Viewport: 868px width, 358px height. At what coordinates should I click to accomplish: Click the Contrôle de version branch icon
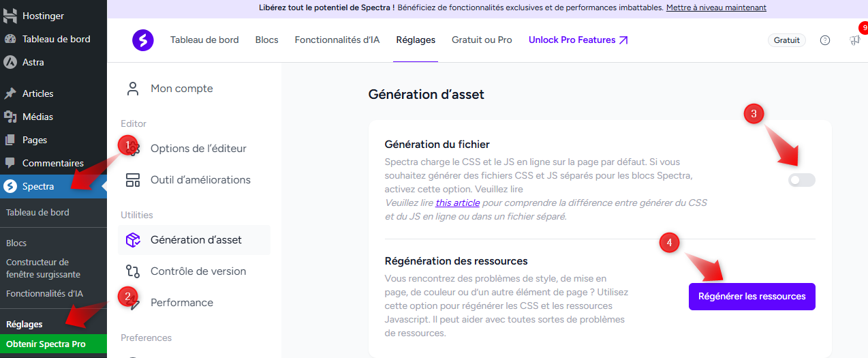click(133, 271)
